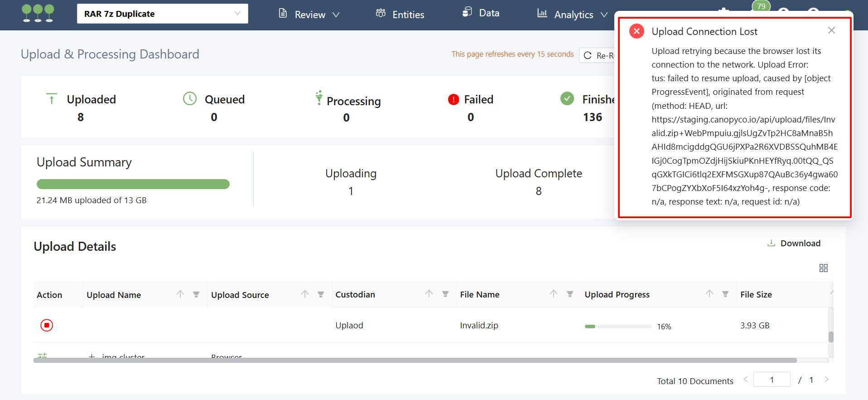Sort by Upload Progress column arrow
This screenshot has width=868, height=400.
tap(709, 294)
